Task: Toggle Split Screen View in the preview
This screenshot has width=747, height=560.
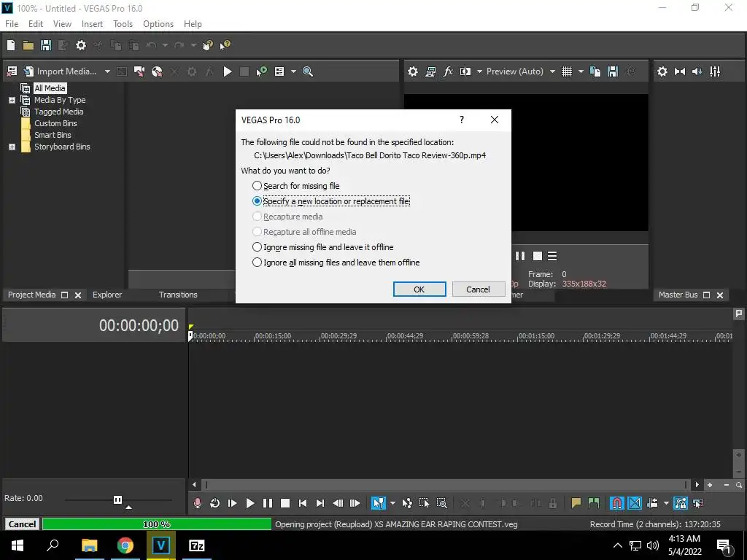Action: click(x=465, y=71)
